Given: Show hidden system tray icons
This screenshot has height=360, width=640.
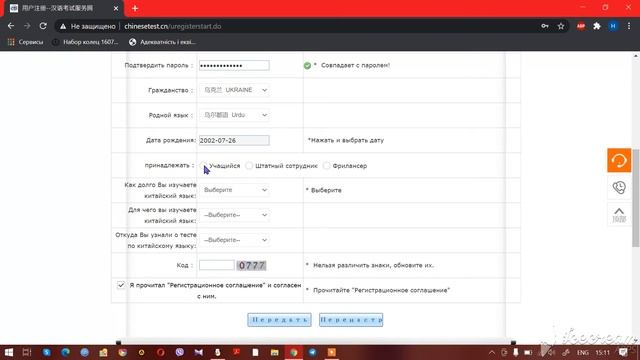Looking at the screenshot, I should 492,353.
